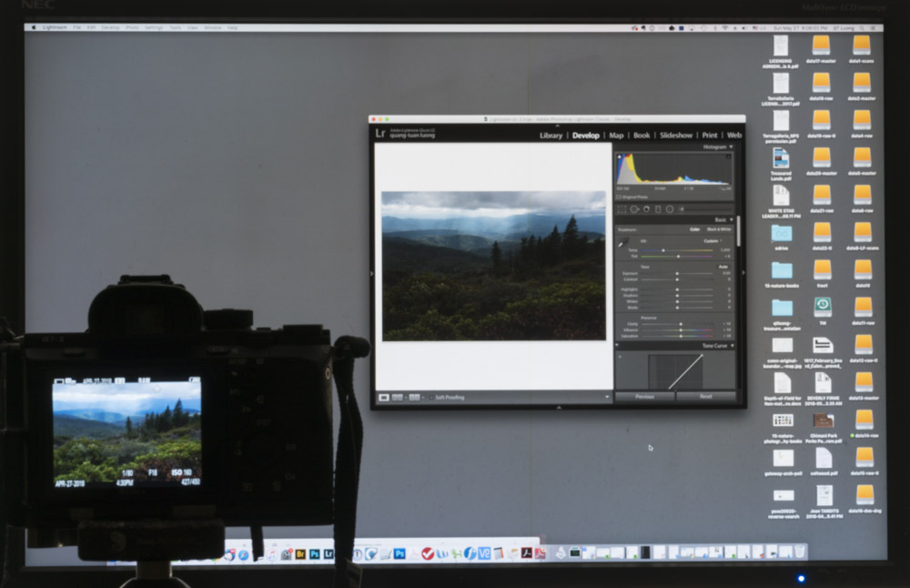This screenshot has height=588, width=910.
Task: Click the Tint slider handle
Action: [x=678, y=256]
